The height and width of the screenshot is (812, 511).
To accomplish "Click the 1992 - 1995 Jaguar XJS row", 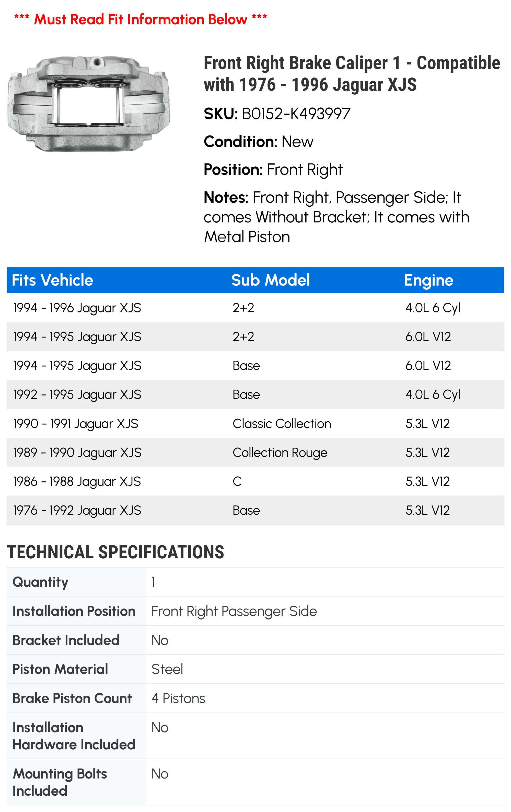I will 255,394.
